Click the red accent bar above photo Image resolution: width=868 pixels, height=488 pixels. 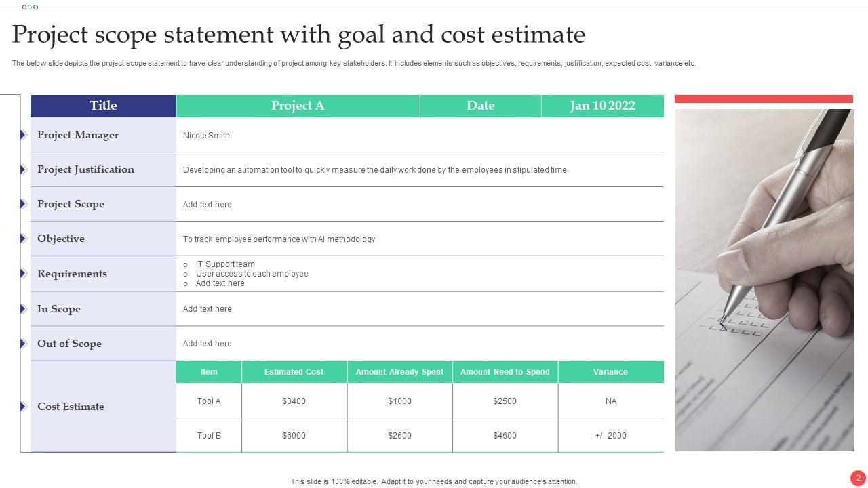pyautogui.click(x=764, y=99)
